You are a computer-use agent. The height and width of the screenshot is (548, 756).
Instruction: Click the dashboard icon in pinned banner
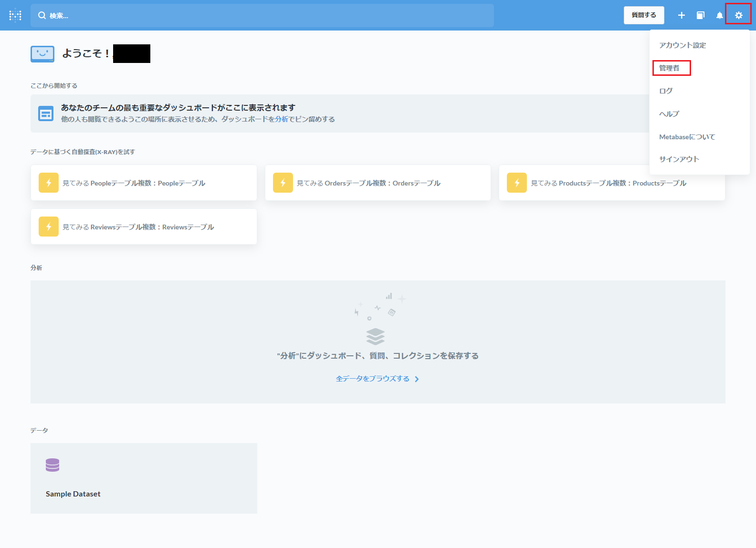(x=46, y=114)
